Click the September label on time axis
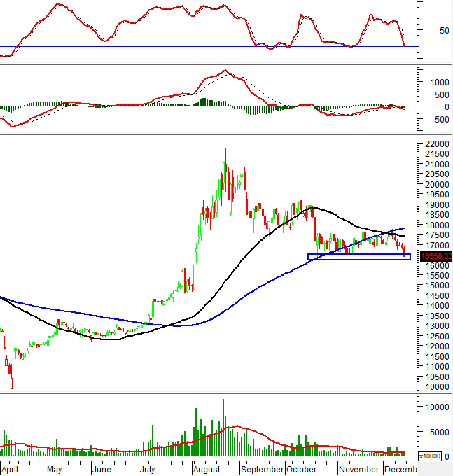Image resolution: width=453 pixels, height=476 pixels. pos(262,470)
